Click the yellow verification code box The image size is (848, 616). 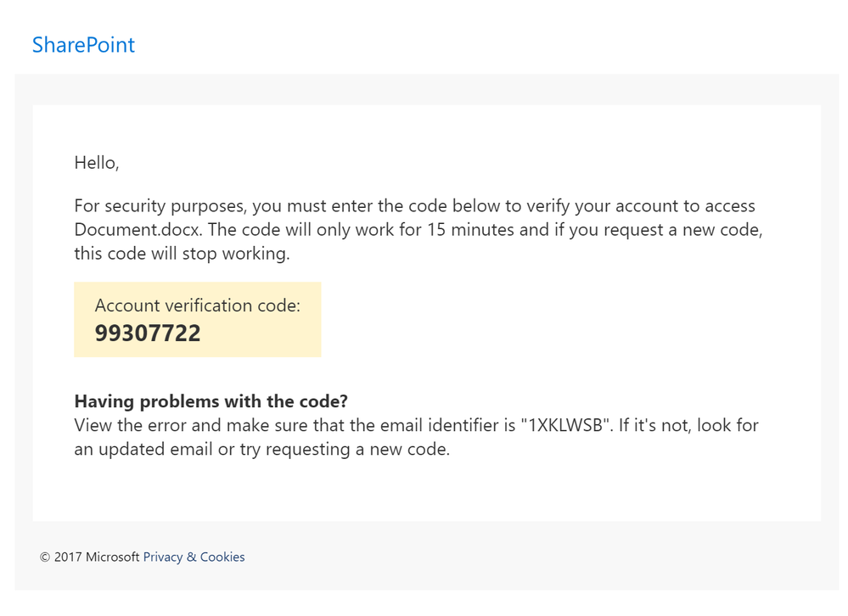click(x=198, y=319)
